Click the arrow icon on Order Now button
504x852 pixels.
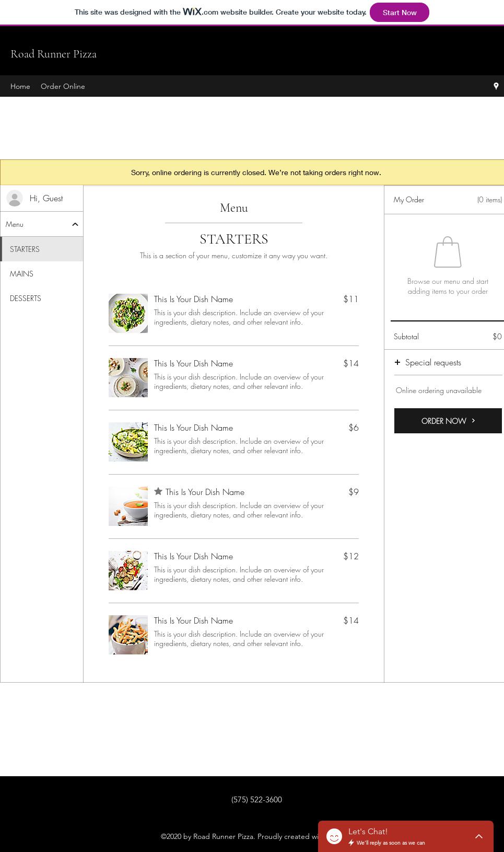tap(473, 420)
